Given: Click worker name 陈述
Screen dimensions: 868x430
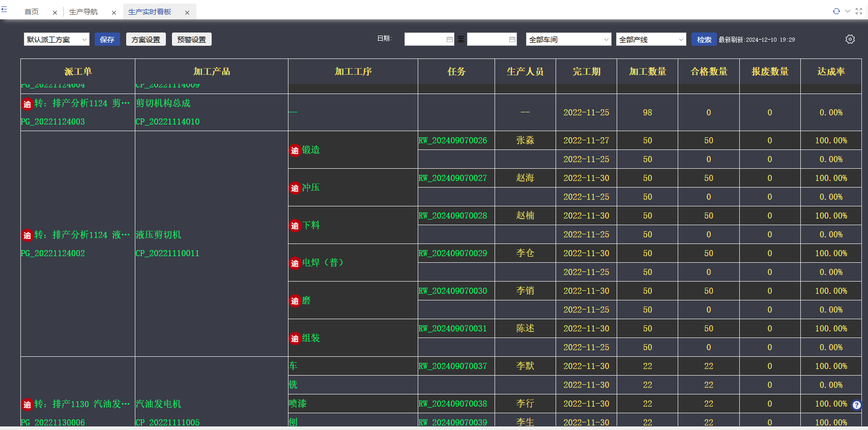Looking at the screenshot, I should pos(526,328).
